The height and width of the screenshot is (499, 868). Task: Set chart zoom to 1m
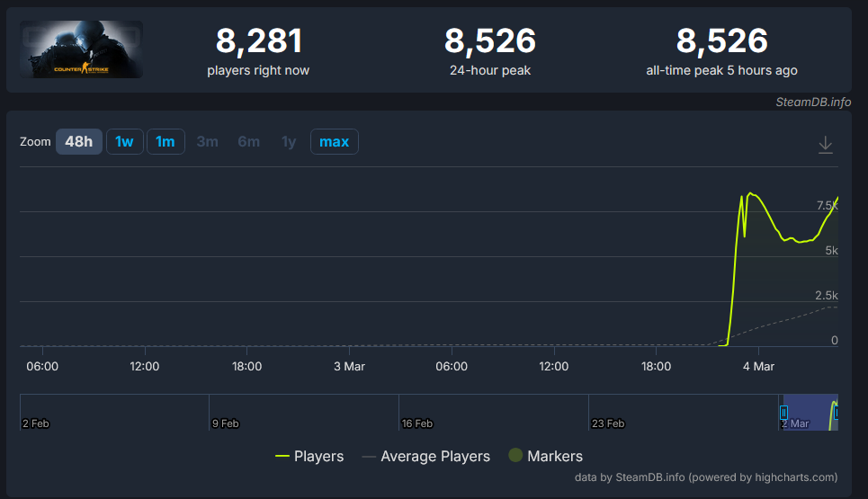click(x=166, y=142)
